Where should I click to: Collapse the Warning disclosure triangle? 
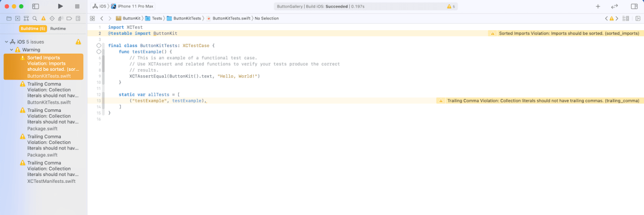tap(11, 49)
